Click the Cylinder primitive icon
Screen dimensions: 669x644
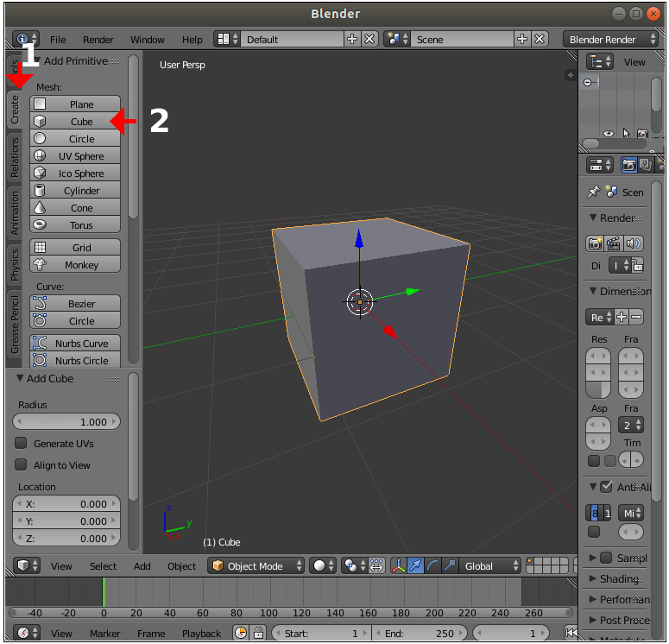coord(40,190)
